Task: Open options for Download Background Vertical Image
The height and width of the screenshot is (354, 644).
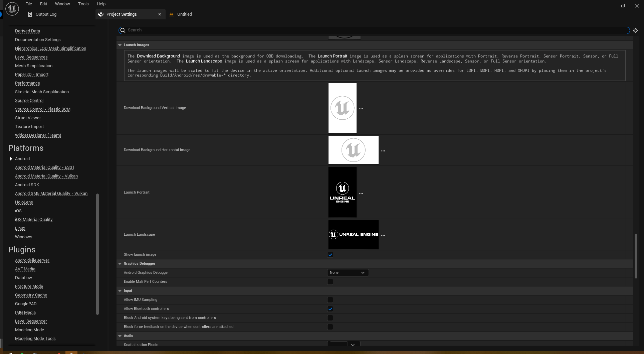Action: (361, 109)
